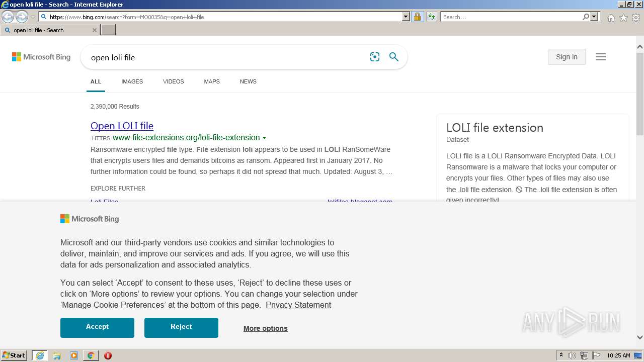Screen dimensions: 644x362
Task: Switch to the NEWS tab
Action: point(248,81)
